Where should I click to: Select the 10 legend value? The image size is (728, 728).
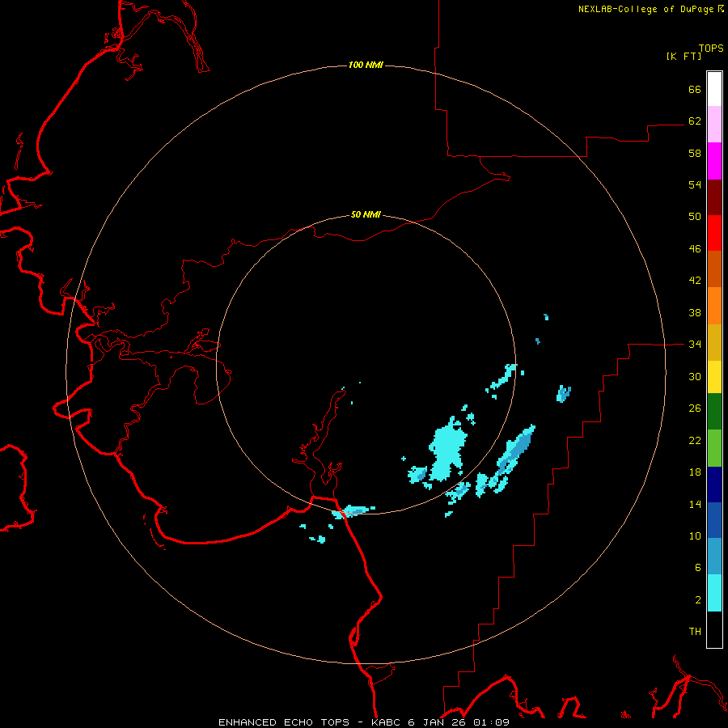695,536
